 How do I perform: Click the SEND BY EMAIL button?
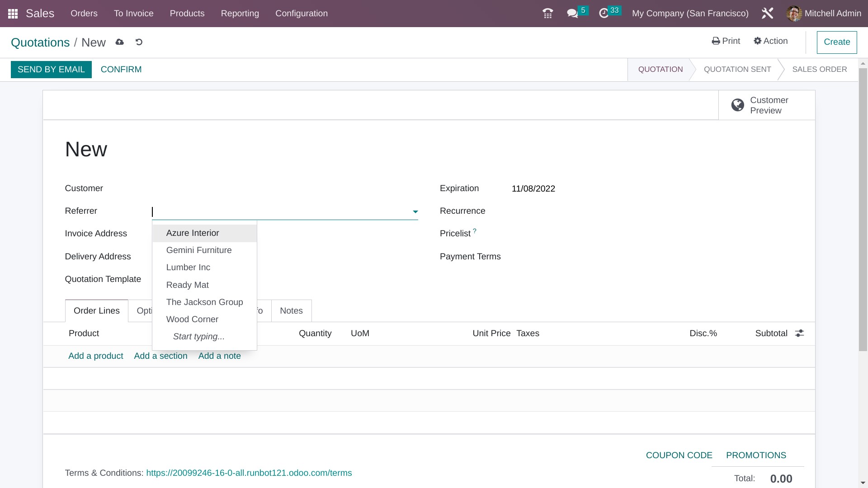(51, 70)
